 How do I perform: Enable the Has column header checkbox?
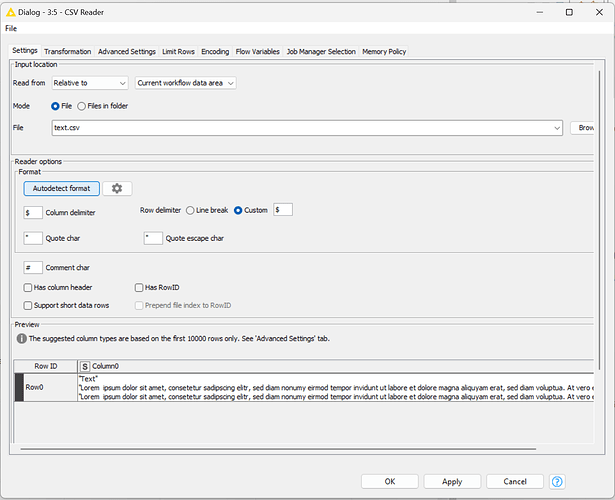[x=27, y=287]
